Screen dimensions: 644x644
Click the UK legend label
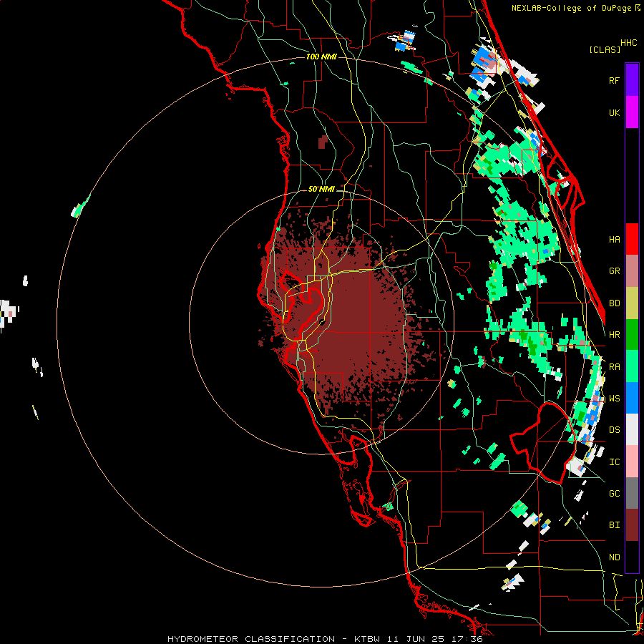click(x=614, y=113)
